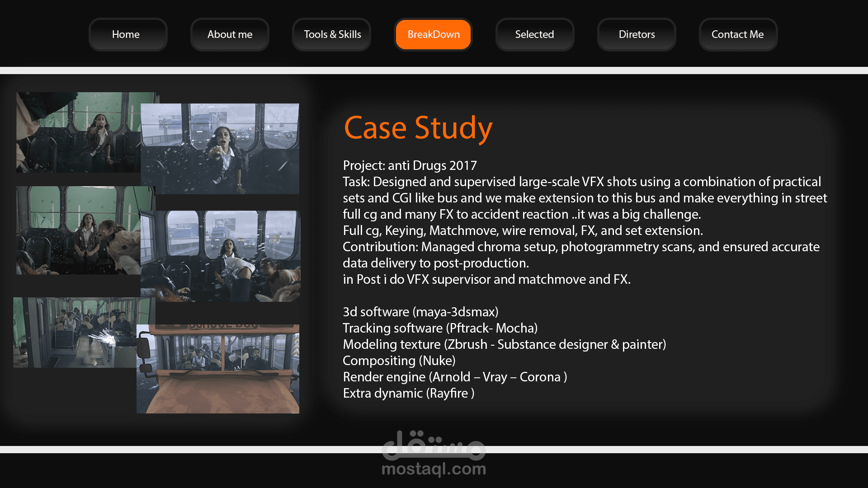Click the Extra dynamic (Rayfire) line

(x=408, y=393)
